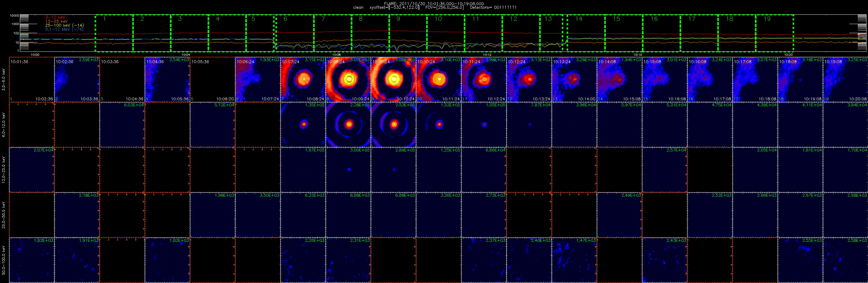This screenshot has width=868, height=283.
Task: Click the '3.0–6.0 keV' row label
Action: point(4,79)
